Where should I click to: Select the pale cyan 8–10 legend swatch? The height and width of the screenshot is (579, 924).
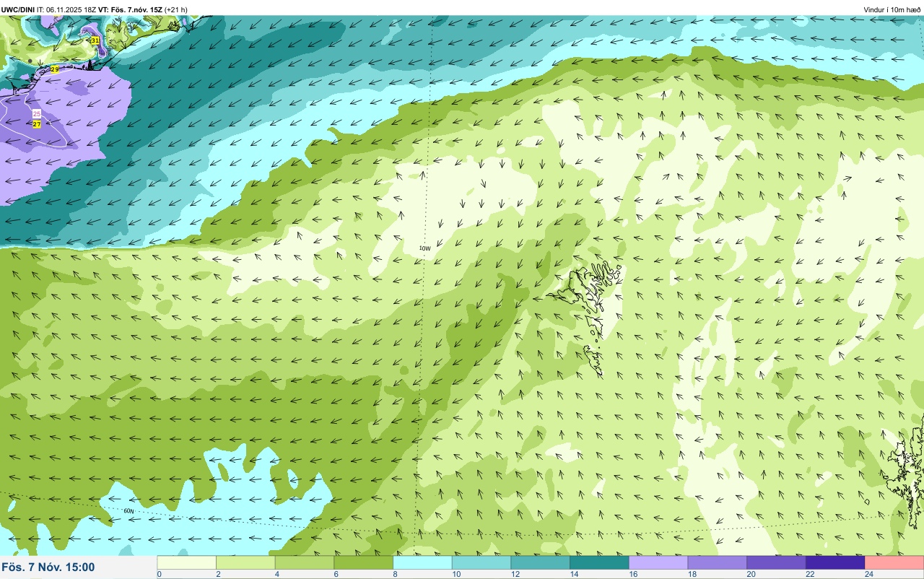[x=423, y=562]
